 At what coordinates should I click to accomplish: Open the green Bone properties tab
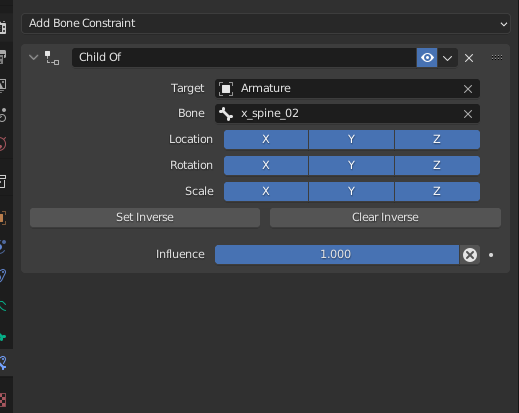tap(3, 337)
